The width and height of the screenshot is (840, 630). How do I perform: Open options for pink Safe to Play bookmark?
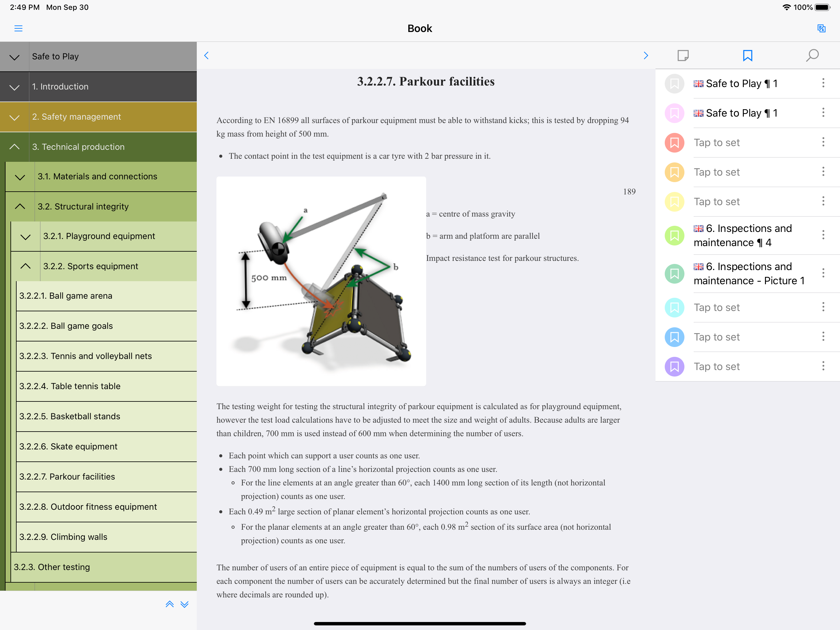[823, 113]
